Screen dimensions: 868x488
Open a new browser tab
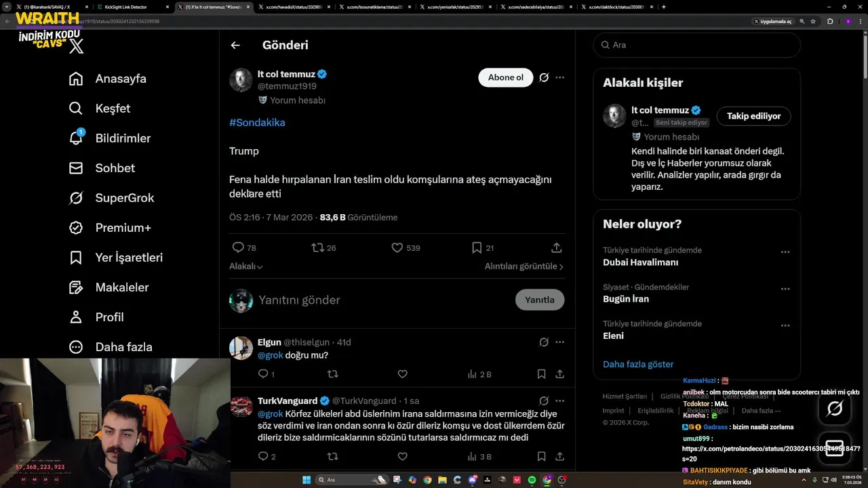coord(663,7)
